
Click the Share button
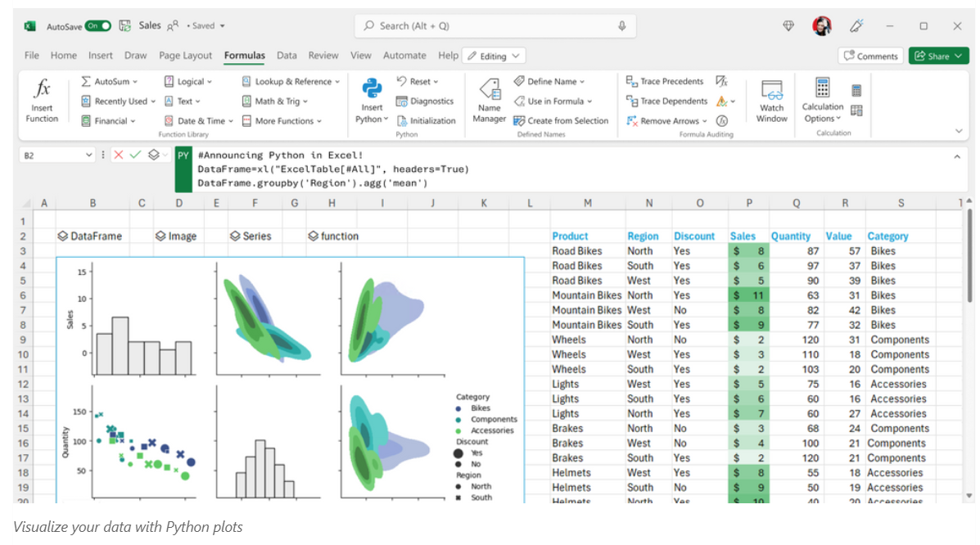939,56
